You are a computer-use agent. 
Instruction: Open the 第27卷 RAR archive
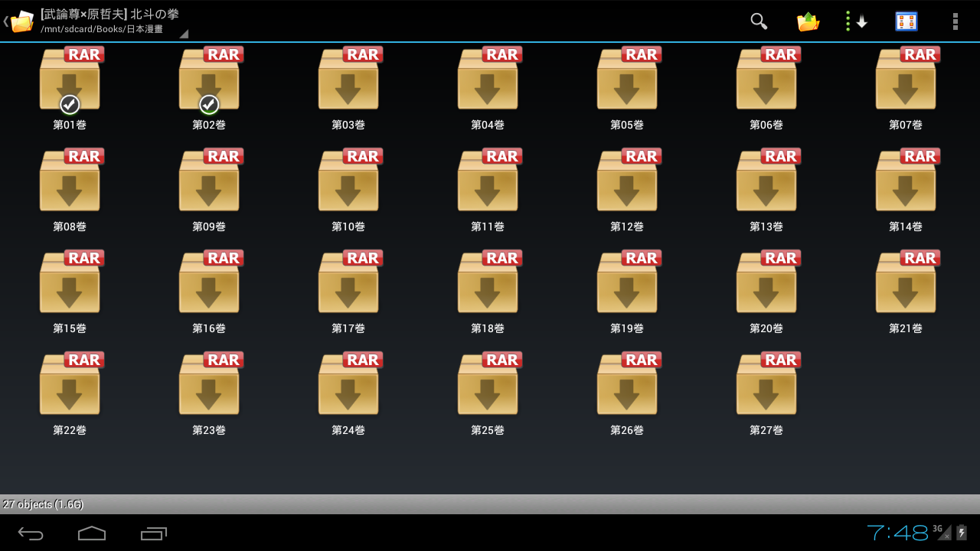[x=766, y=384]
